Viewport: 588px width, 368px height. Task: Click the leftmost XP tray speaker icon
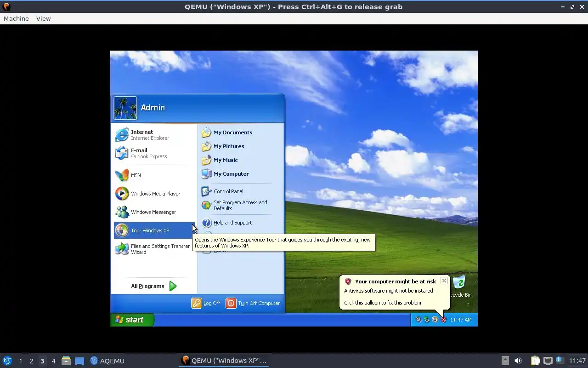tap(418, 320)
